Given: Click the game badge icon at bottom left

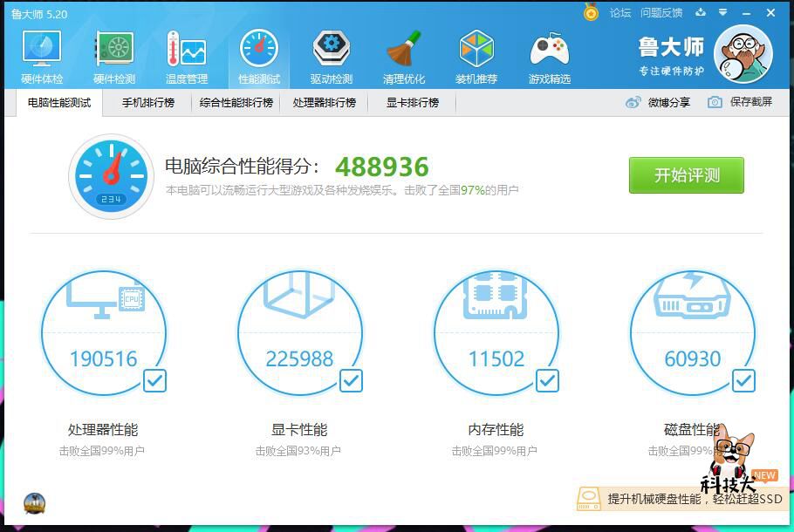Looking at the screenshot, I should 34,503.
